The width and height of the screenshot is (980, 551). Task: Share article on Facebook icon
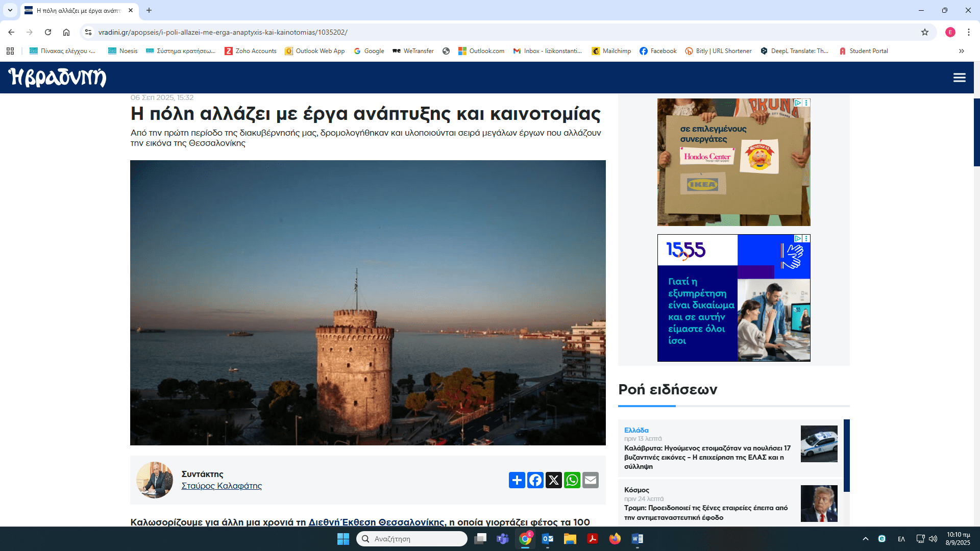pyautogui.click(x=535, y=480)
